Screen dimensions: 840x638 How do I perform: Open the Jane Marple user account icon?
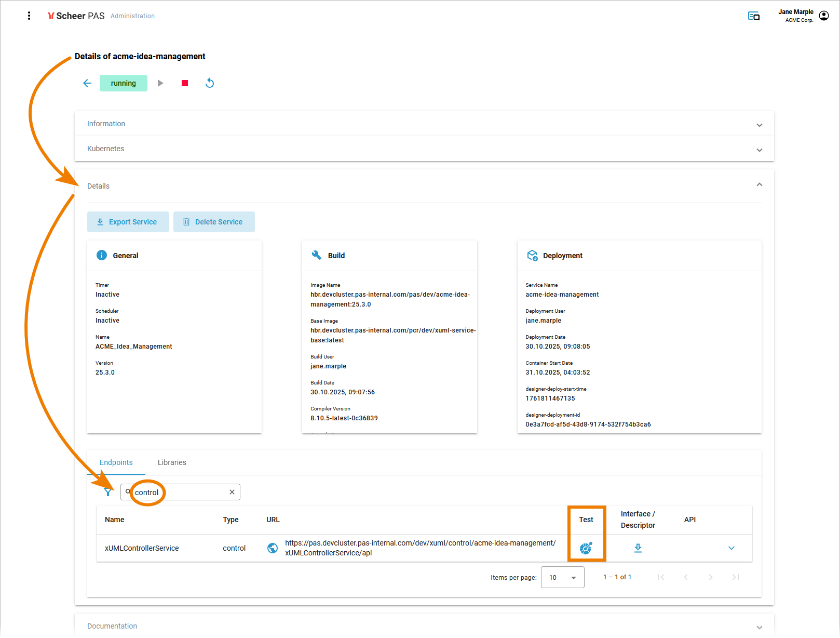click(824, 16)
